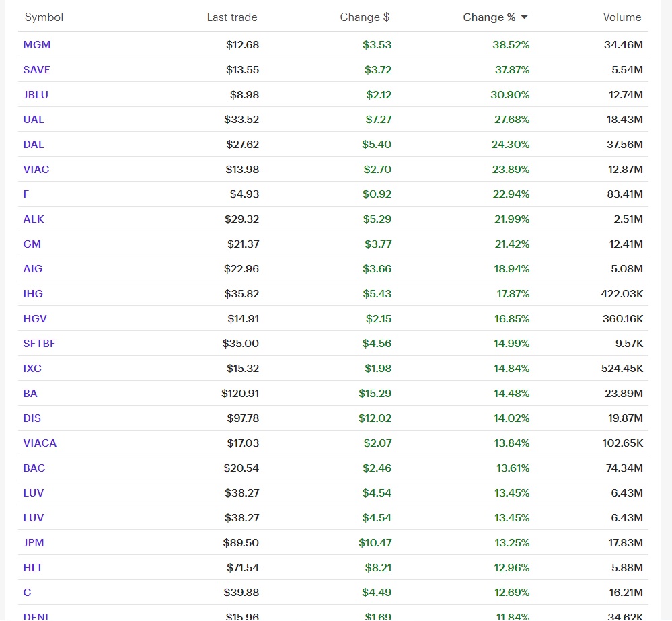Click the sort arrow beside Change %

point(524,17)
